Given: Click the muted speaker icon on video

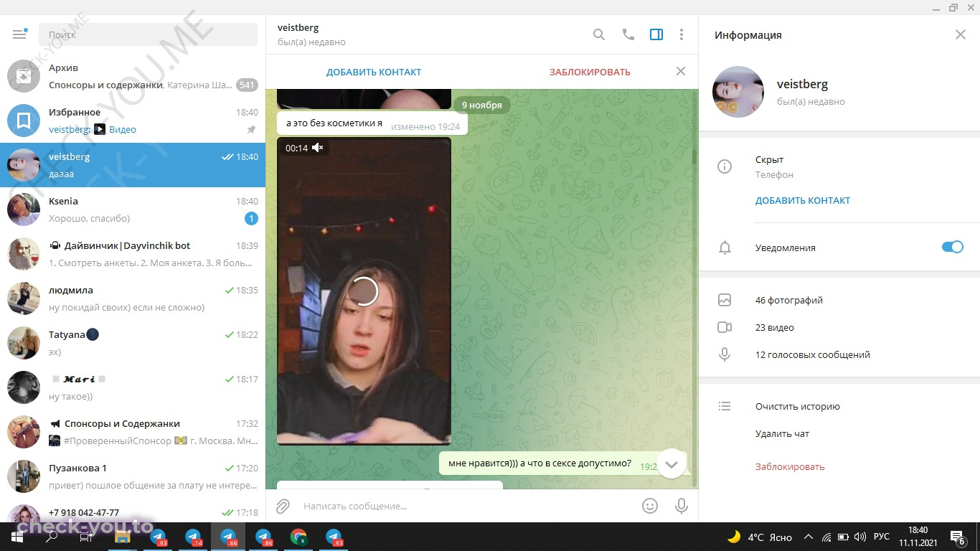Looking at the screenshot, I should [318, 148].
